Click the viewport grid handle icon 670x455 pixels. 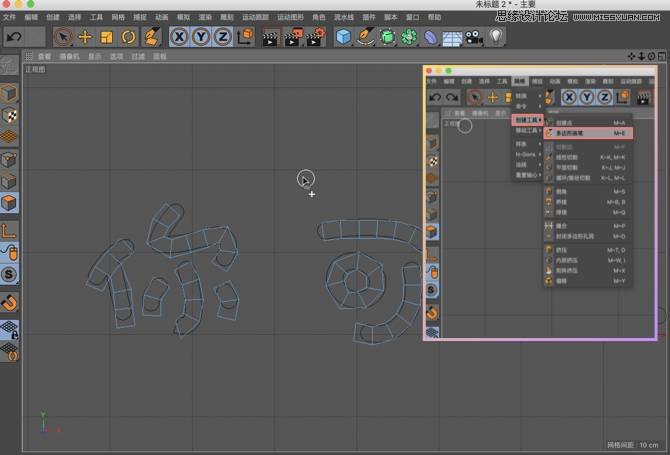tap(29, 56)
